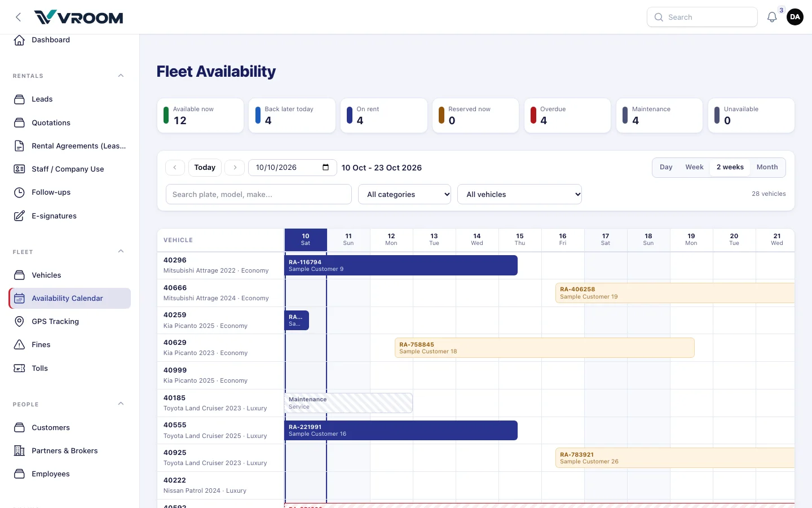Click the back arrow beside the VROOM logo
The image size is (812, 508).
click(19, 17)
